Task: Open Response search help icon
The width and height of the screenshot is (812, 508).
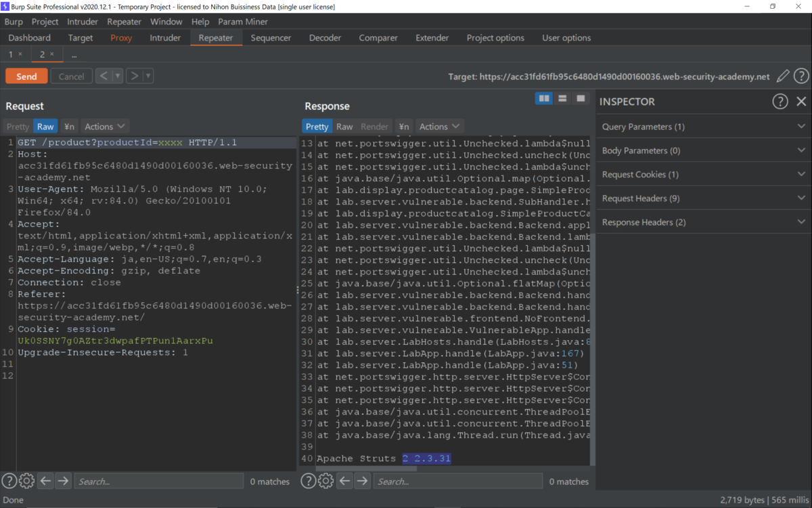Action: tap(308, 481)
